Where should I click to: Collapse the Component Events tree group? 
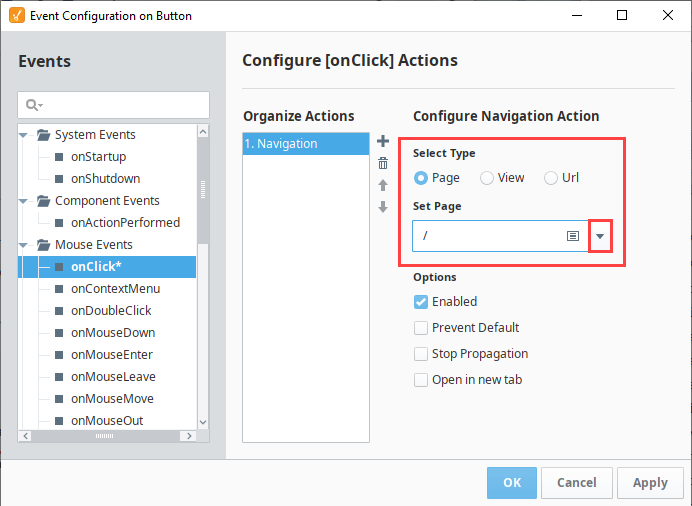coord(24,201)
